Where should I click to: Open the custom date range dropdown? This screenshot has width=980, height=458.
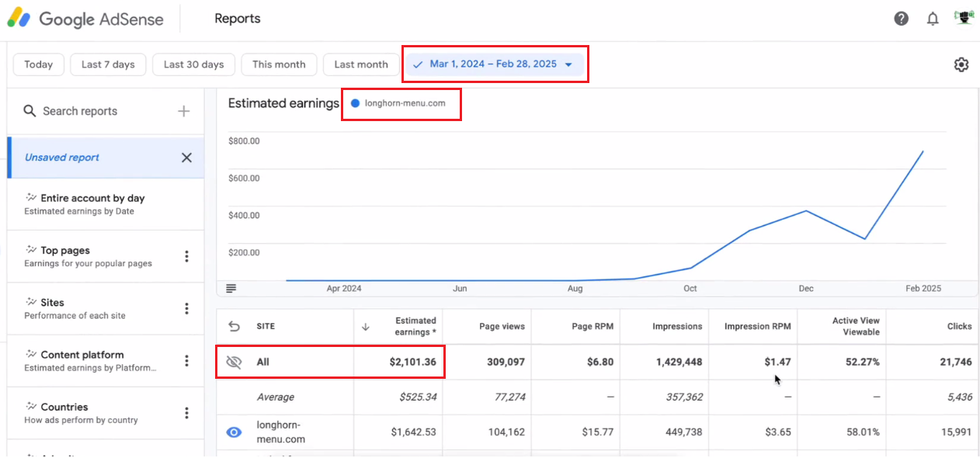pyautogui.click(x=494, y=64)
